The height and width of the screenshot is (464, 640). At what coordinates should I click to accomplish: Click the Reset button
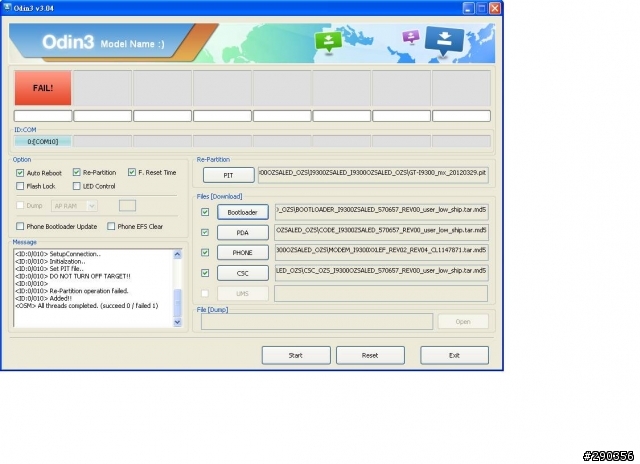[370, 355]
